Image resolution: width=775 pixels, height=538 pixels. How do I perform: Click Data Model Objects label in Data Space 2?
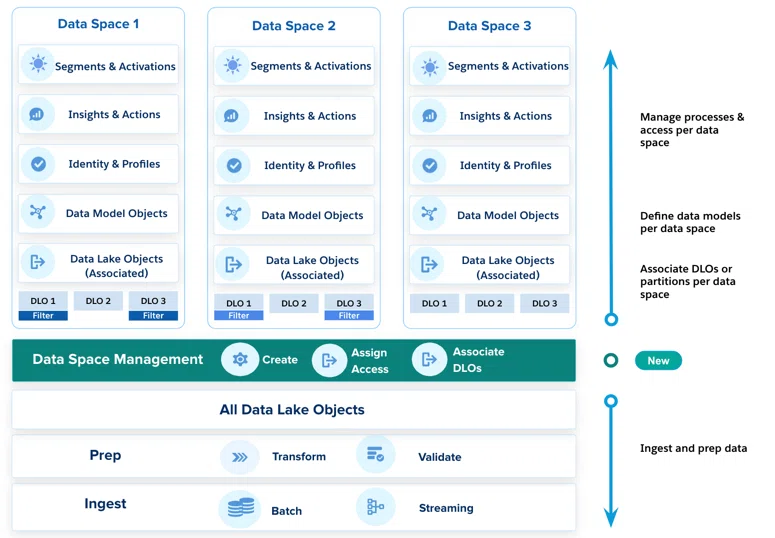(x=312, y=215)
